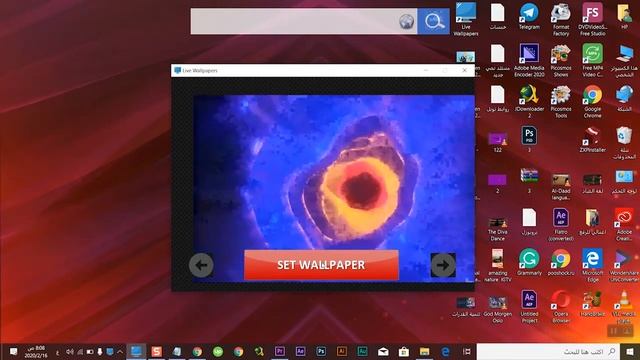Select the RAR archive named 3
Viewport: 640px width, 360px height.
[x=529, y=180]
